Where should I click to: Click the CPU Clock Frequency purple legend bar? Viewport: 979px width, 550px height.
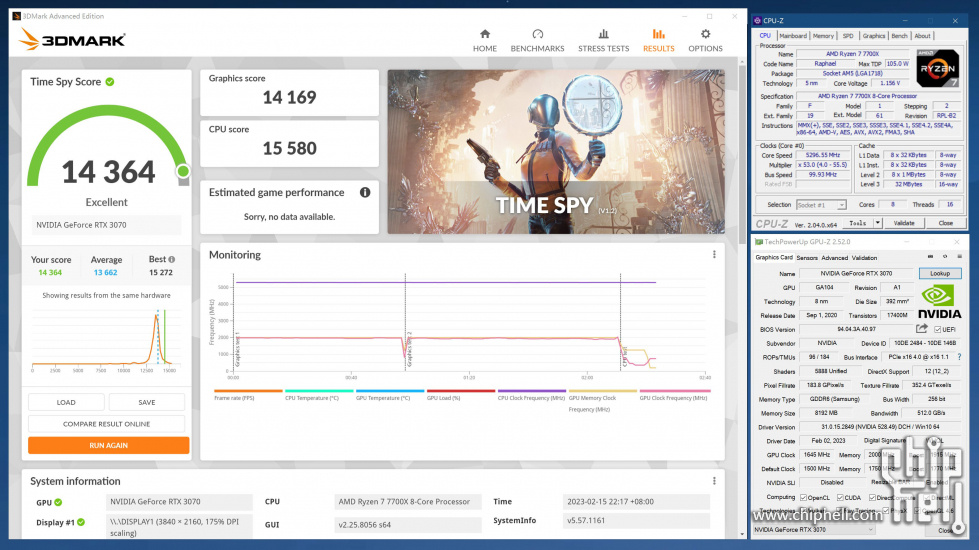pyautogui.click(x=532, y=391)
